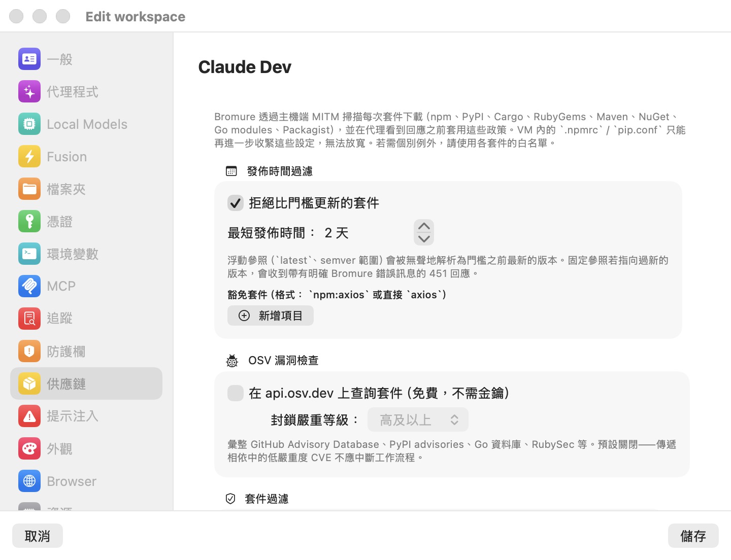Click the 取消 button

pyautogui.click(x=38, y=536)
